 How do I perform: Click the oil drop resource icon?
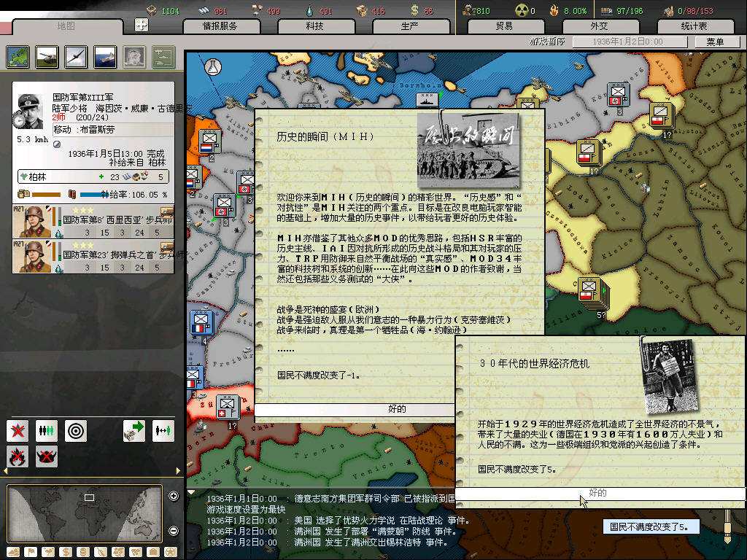pos(309,10)
